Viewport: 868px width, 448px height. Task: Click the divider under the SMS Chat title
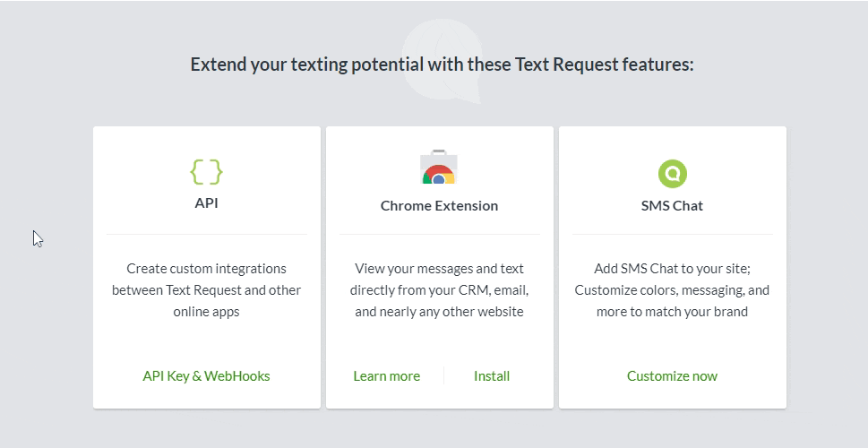pyautogui.click(x=672, y=235)
